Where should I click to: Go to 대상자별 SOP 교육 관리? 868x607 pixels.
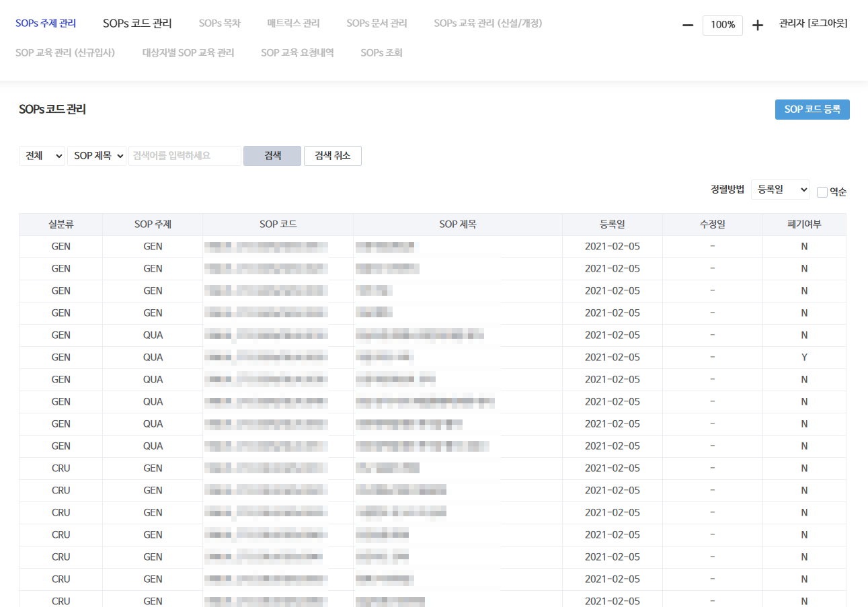188,52
